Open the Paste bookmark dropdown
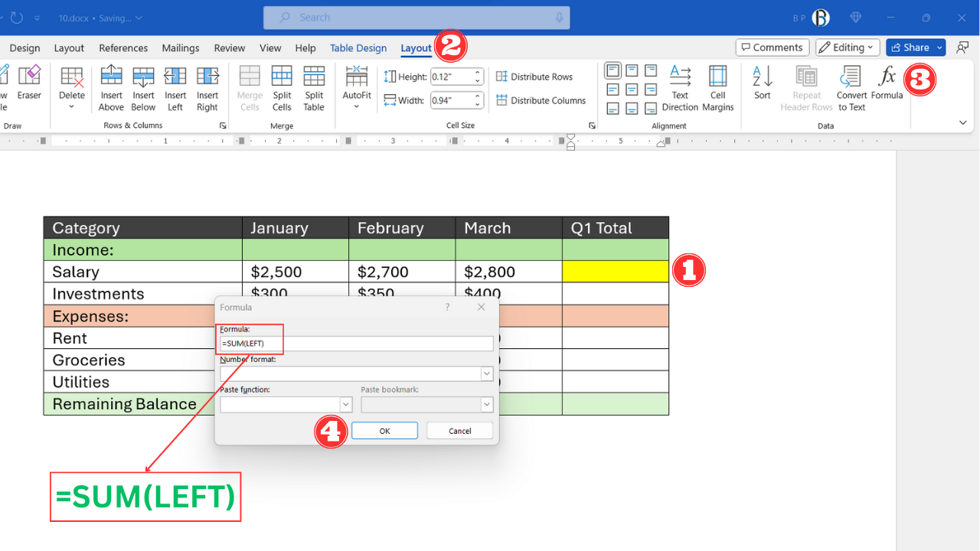The image size is (980, 551). pyautogui.click(x=485, y=404)
